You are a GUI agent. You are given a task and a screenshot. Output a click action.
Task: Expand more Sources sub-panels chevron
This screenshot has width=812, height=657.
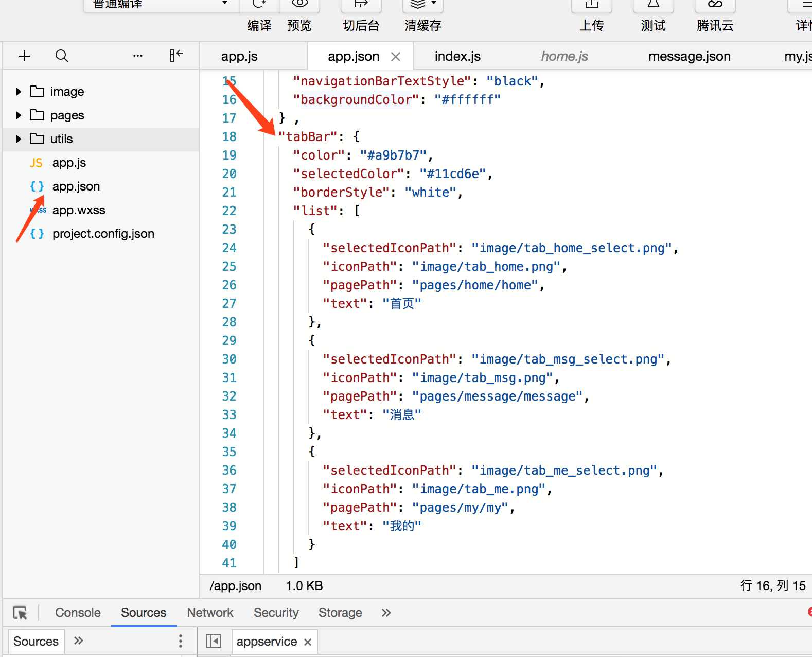(x=78, y=641)
